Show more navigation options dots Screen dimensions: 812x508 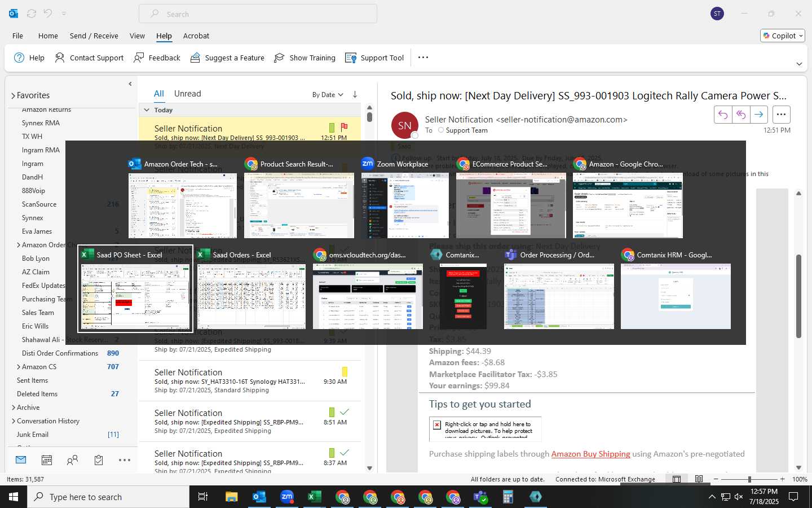click(x=125, y=460)
